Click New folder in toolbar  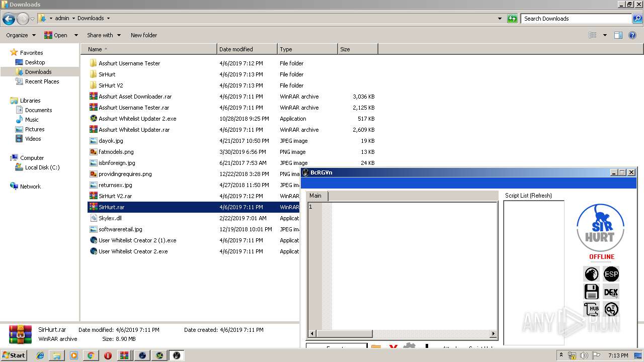[144, 35]
